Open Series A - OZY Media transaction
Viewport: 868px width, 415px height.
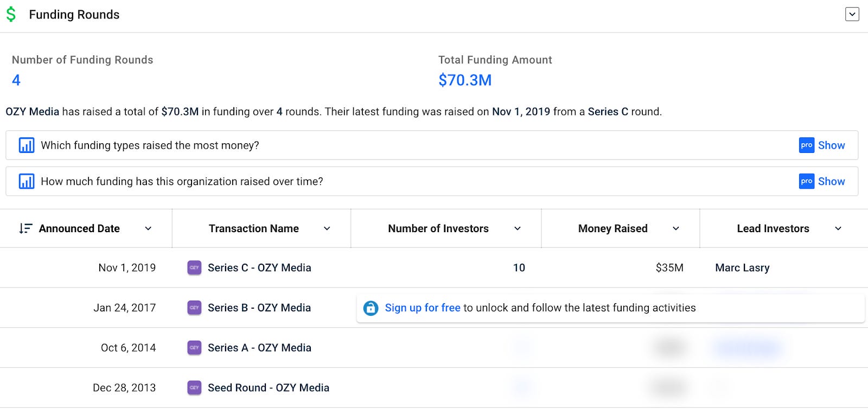(x=259, y=348)
